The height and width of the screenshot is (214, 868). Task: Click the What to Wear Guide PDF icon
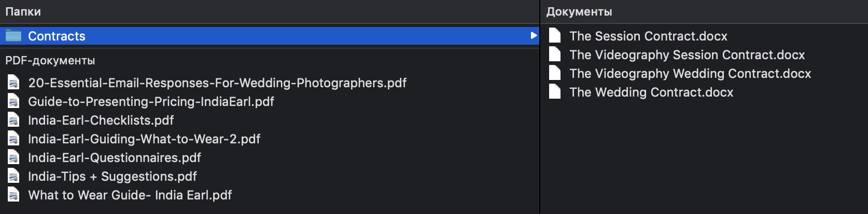13,195
